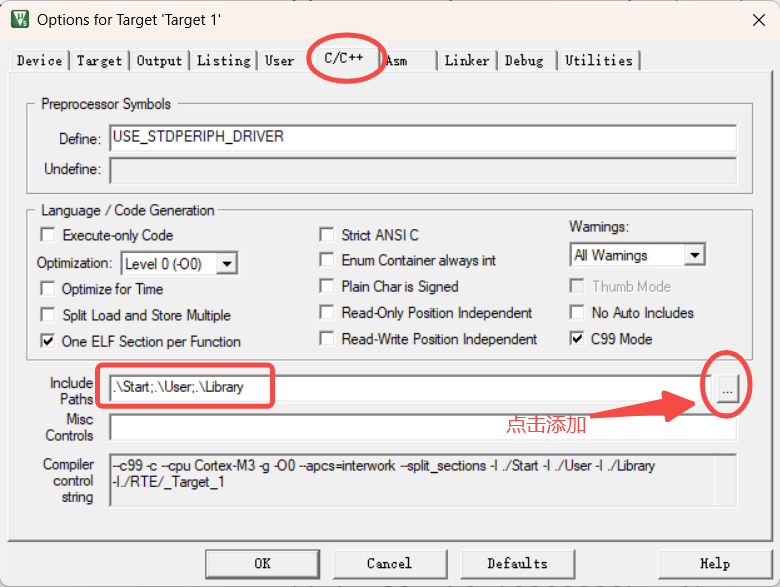Switch to the Linker tab

(467, 61)
